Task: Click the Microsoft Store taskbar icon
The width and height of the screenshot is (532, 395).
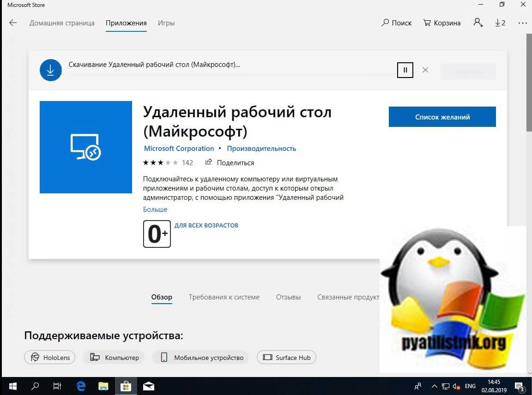Action: click(126, 386)
